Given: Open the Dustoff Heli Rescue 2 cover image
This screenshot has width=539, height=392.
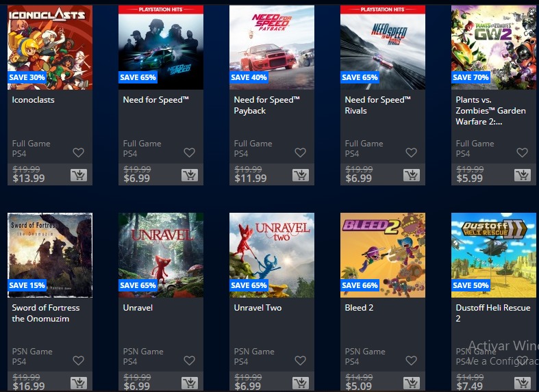Looking at the screenshot, I should 494,255.
